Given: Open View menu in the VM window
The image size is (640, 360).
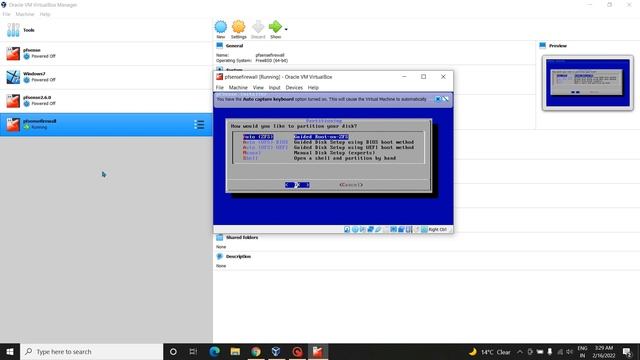Looking at the screenshot, I should coord(258,88).
